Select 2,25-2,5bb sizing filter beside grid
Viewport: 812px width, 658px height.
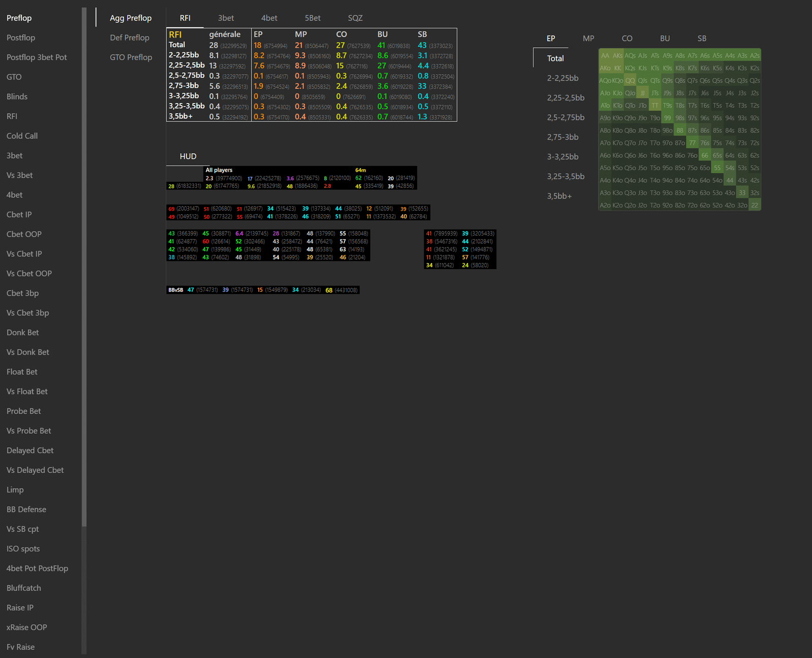(x=566, y=98)
